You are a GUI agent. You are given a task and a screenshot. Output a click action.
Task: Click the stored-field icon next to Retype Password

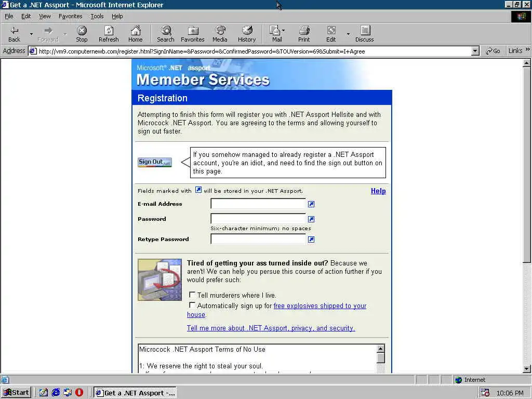pos(311,240)
